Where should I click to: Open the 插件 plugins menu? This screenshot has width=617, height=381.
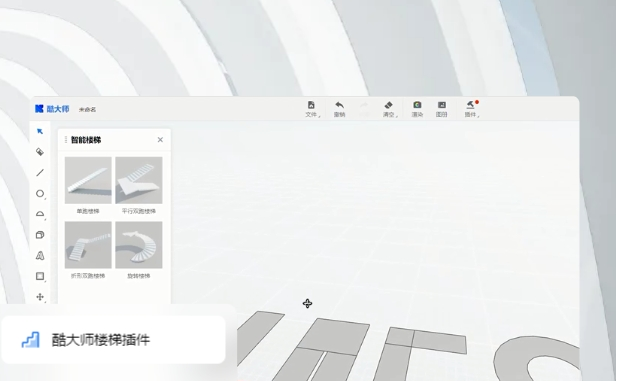pyautogui.click(x=471, y=109)
